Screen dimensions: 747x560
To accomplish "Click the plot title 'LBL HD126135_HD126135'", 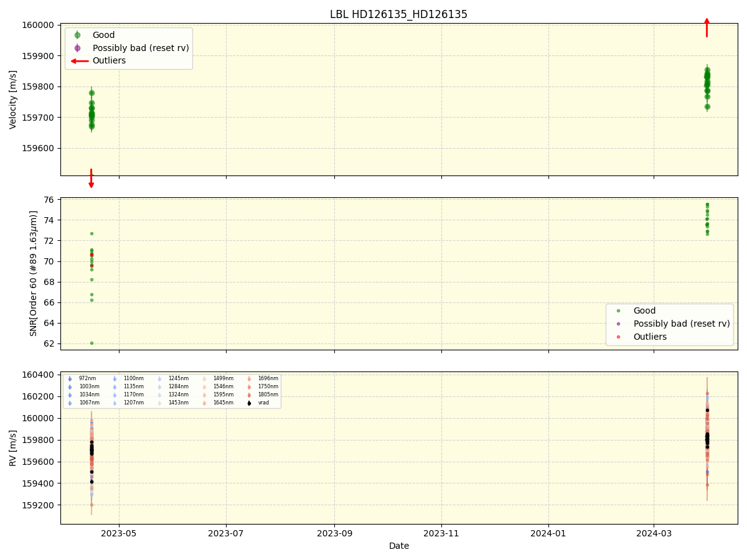I will pos(398,14).
